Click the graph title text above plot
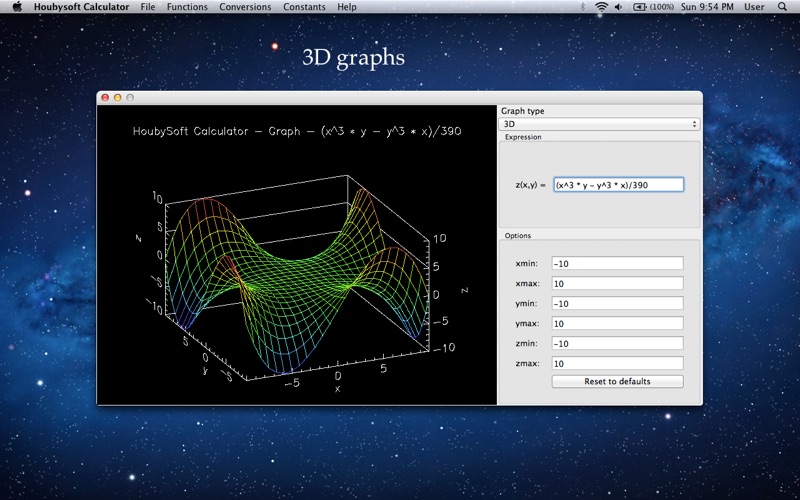This screenshot has height=500, width=800. click(297, 131)
